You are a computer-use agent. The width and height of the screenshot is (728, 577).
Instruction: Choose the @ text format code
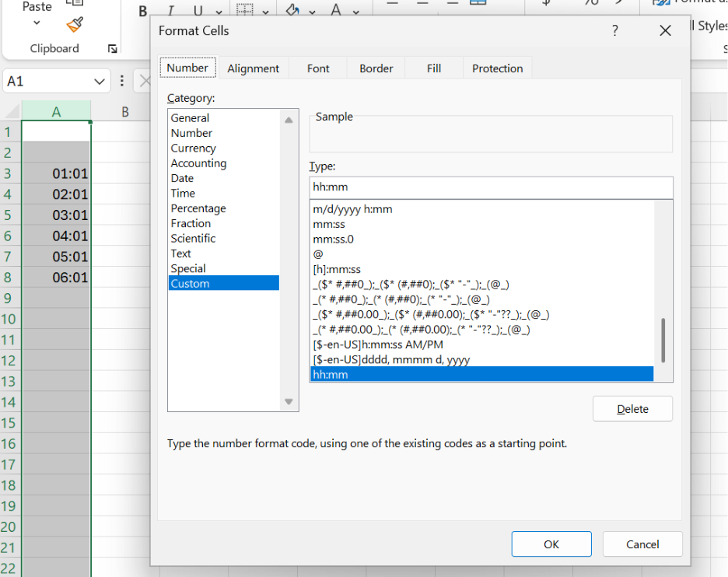click(x=482, y=254)
